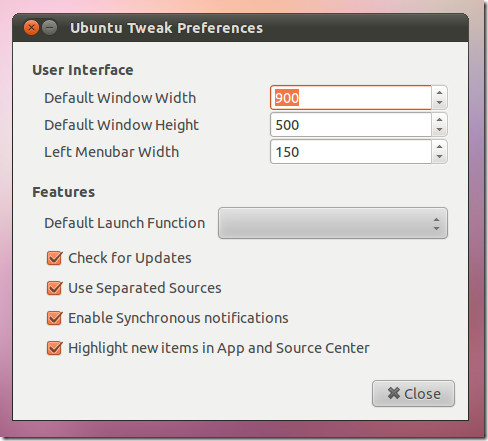Open the Default Launch Function dropdown

click(x=333, y=223)
